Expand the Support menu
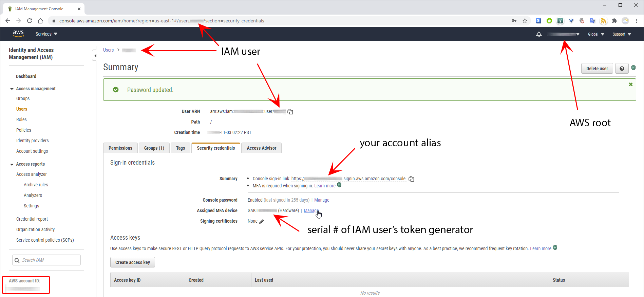Image resolution: width=644 pixels, height=297 pixels. 621,34
